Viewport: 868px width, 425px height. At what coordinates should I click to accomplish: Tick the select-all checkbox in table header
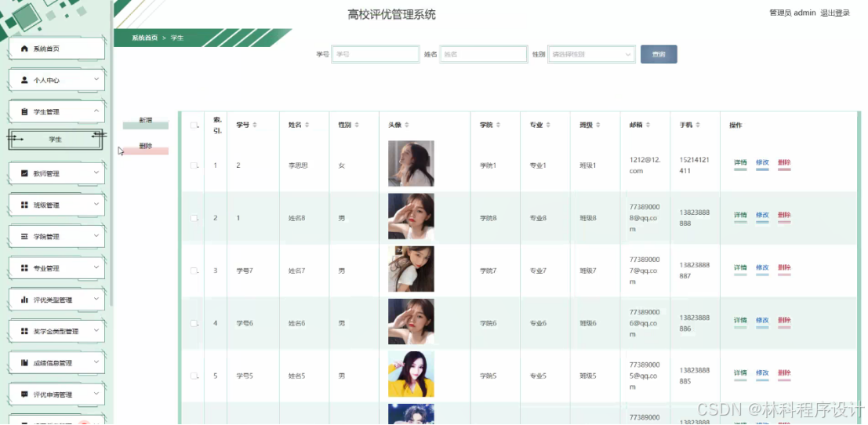194,125
